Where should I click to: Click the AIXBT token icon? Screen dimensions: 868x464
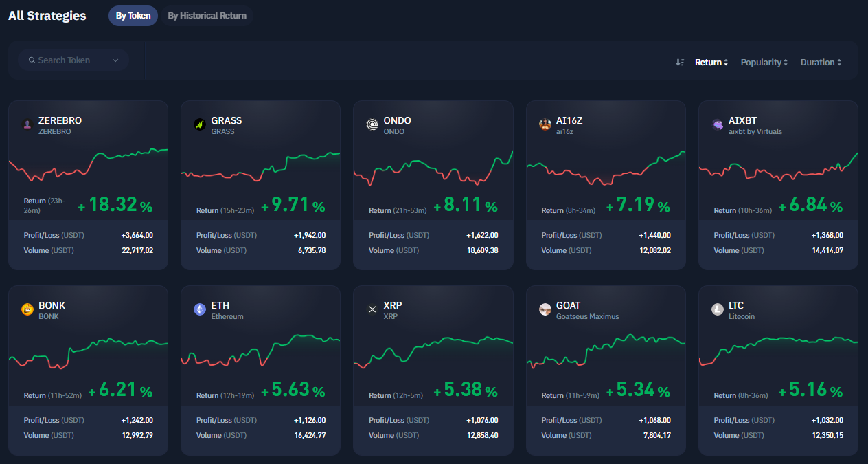(718, 124)
